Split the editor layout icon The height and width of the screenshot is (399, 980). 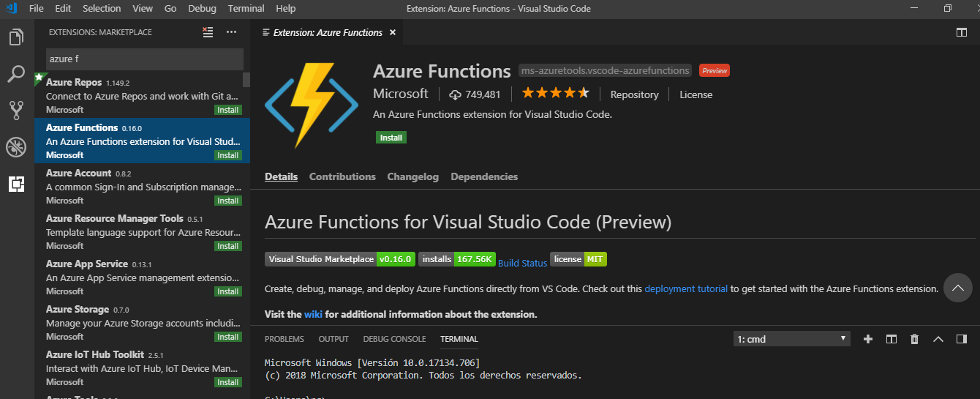point(962,32)
